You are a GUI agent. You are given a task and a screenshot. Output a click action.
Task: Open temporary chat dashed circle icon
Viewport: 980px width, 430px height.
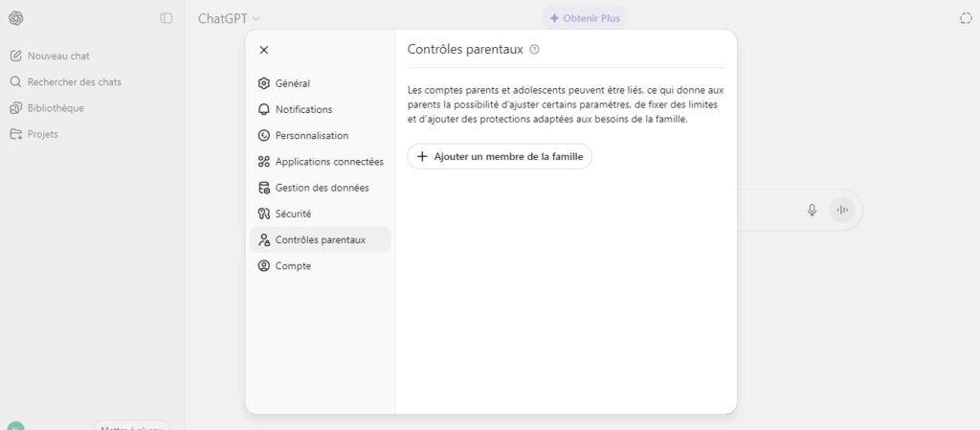click(x=965, y=18)
